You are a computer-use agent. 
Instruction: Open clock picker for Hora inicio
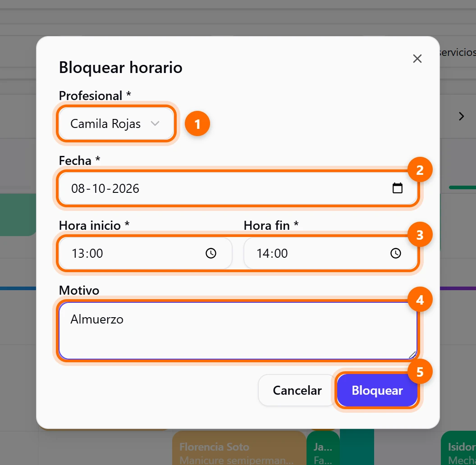point(211,253)
